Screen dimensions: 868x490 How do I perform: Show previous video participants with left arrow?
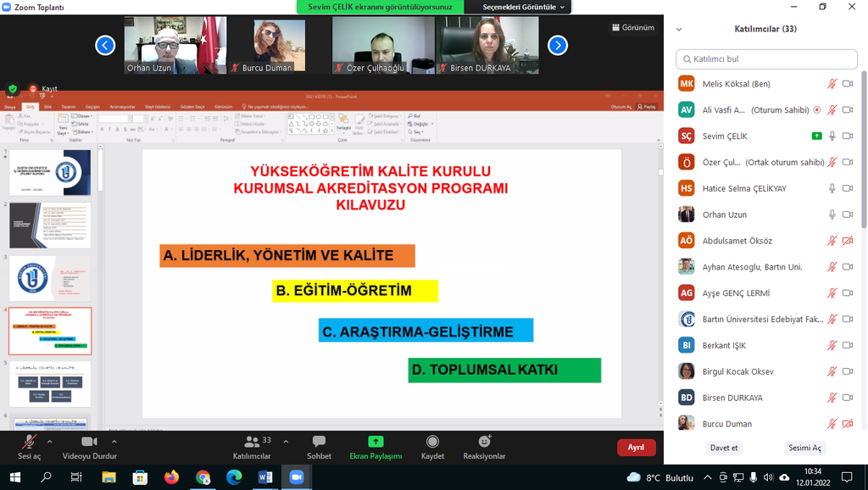(105, 45)
